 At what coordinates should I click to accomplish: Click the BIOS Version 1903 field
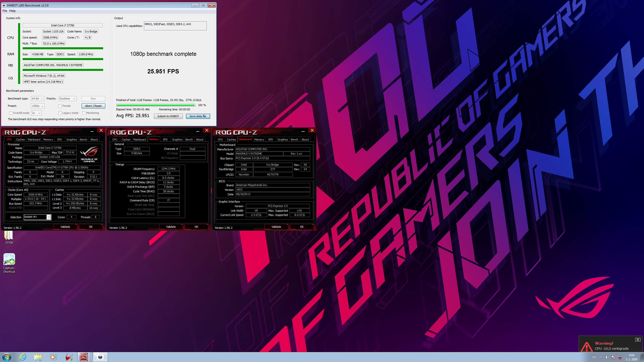(x=273, y=190)
